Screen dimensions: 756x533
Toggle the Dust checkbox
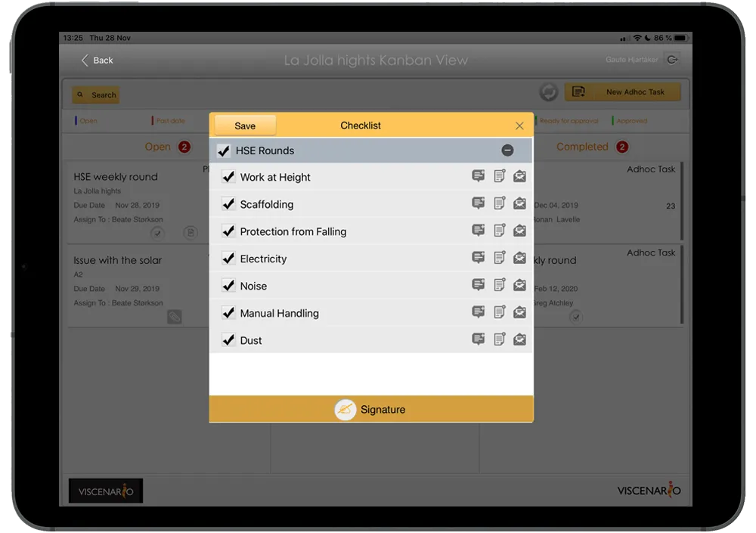(228, 340)
